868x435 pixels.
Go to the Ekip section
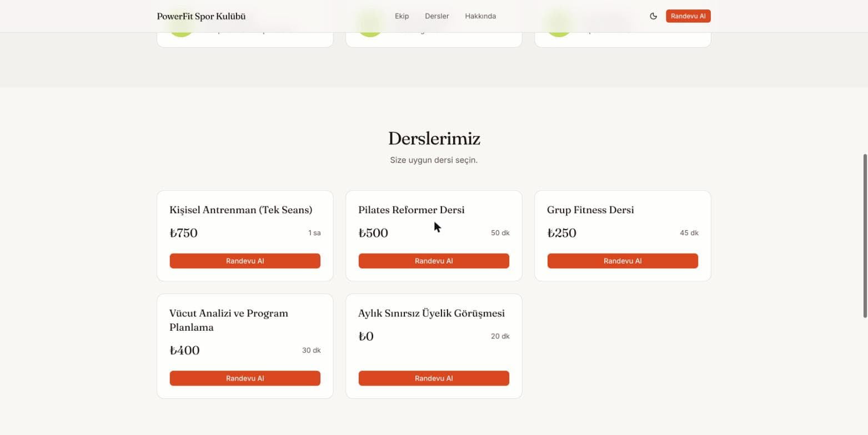pos(402,16)
